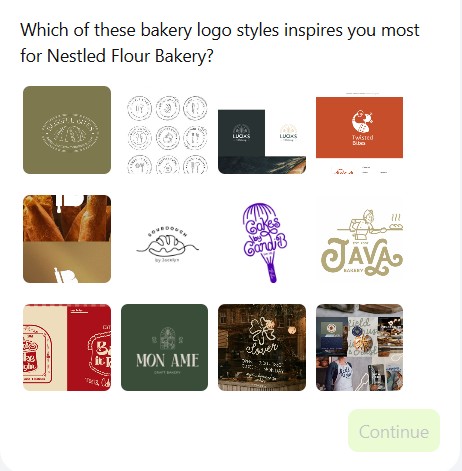Select the brand collage moodboard image

click(359, 347)
